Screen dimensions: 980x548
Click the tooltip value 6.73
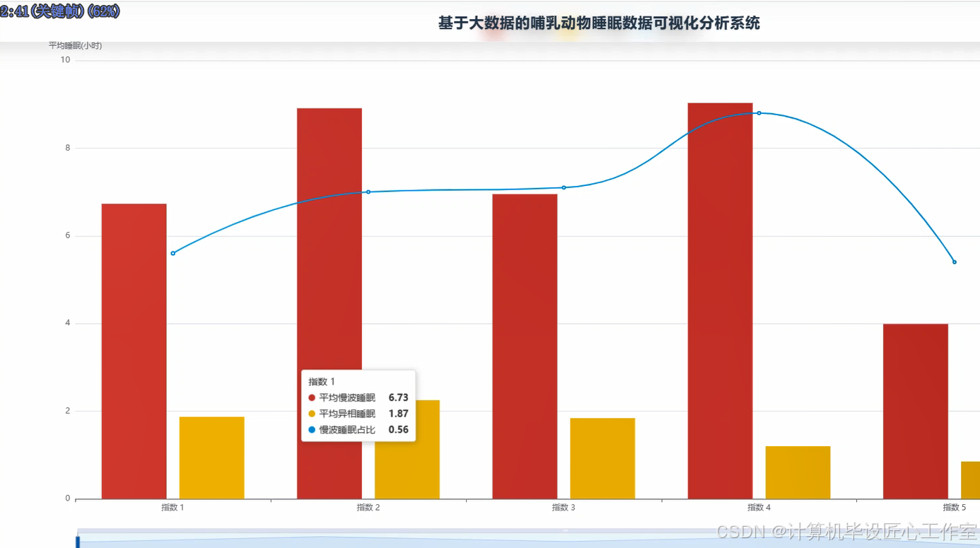click(x=398, y=398)
